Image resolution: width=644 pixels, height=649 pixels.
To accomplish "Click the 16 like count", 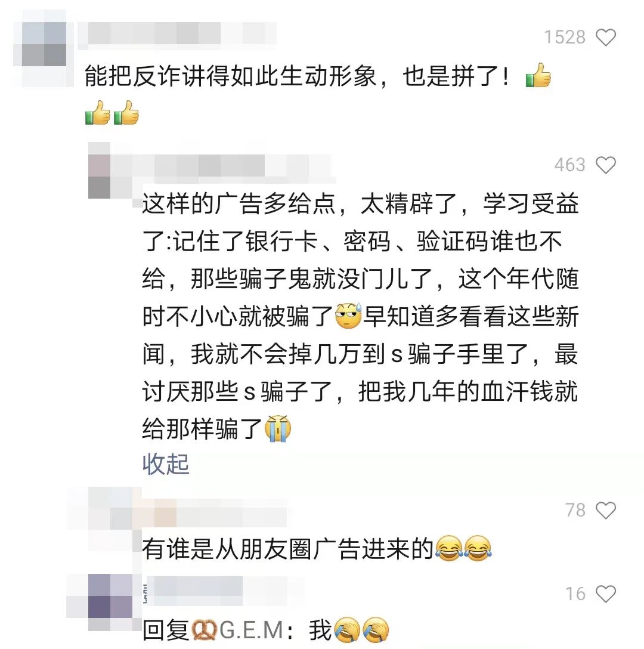I will (575, 594).
